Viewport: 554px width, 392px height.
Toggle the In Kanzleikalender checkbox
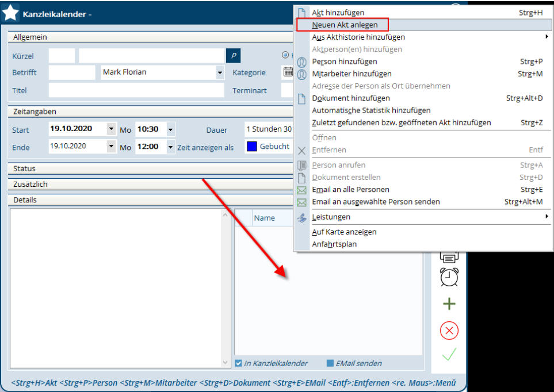click(239, 363)
